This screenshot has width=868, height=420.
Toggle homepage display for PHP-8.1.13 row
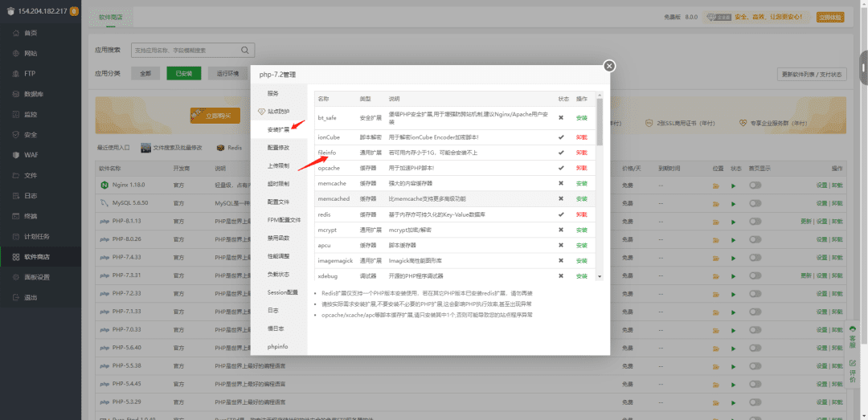(755, 222)
